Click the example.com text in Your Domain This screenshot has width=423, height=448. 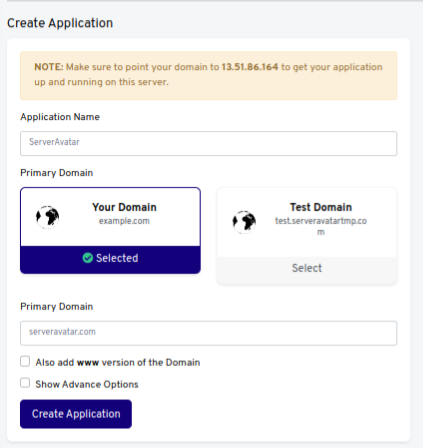(x=124, y=221)
